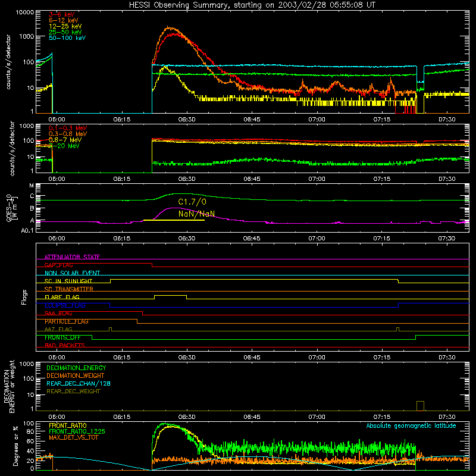Click the yellow flare duration bar in GOES plot
Viewport: 476px width, 476px height.
click(174, 220)
